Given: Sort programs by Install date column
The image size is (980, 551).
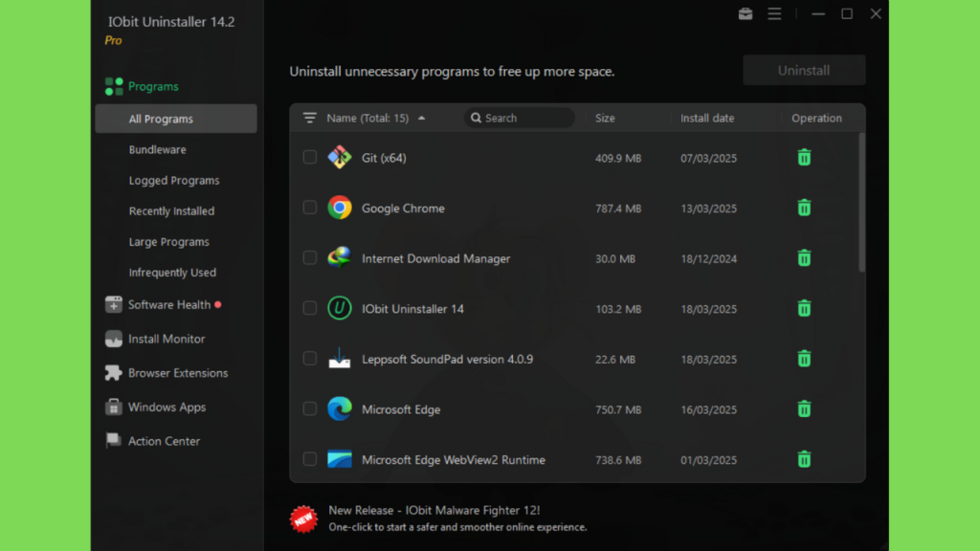Looking at the screenshot, I should [x=707, y=118].
